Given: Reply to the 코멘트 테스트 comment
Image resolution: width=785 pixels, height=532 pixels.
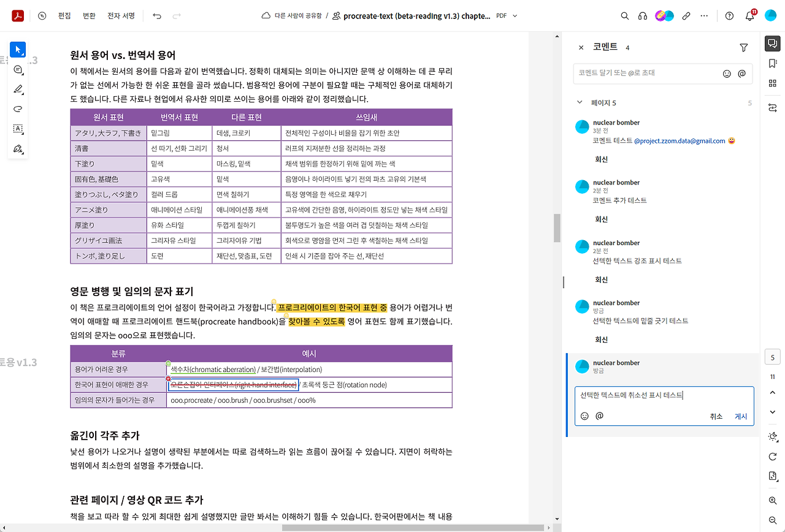Looking at the screenshot, I should [602, 159].
